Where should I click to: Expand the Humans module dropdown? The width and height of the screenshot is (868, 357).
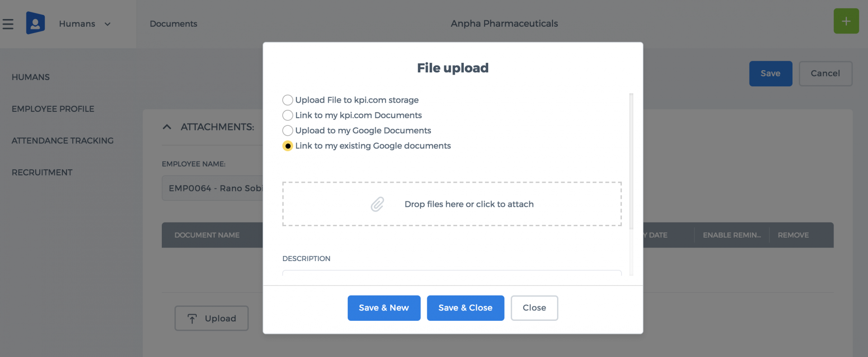click(x=108, y=24)
